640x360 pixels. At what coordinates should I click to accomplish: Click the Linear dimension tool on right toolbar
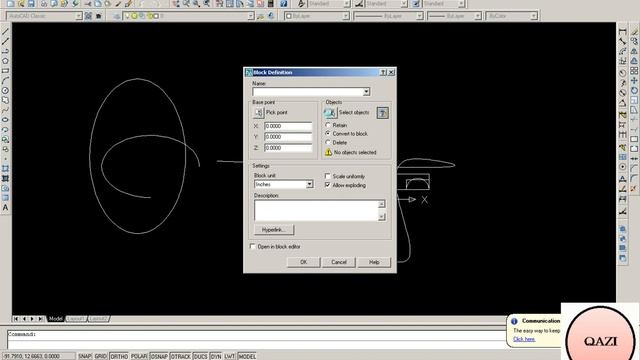622,32
